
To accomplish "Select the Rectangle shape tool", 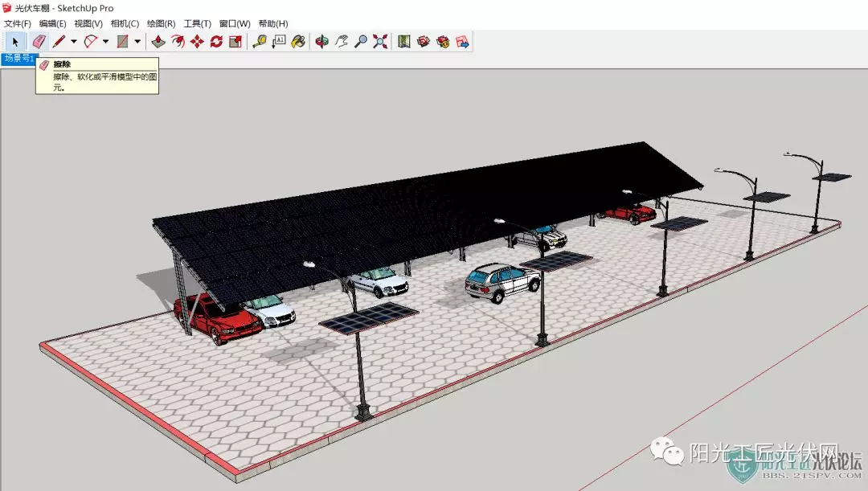I will [x=122, y=42].
